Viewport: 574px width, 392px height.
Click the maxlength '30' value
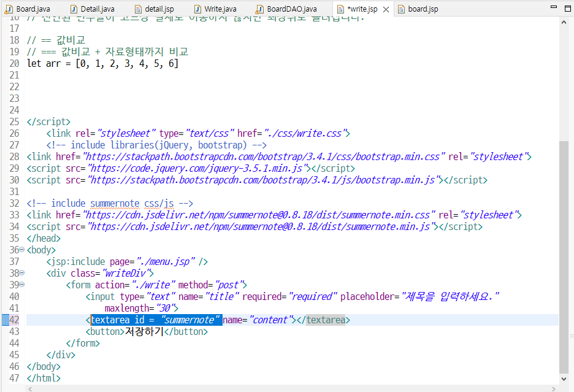coord(165,308)
